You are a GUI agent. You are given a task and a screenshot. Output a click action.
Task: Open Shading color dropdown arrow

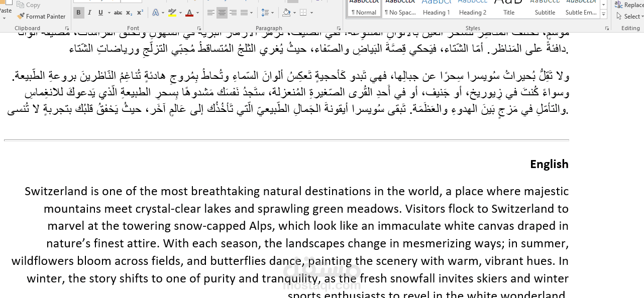tap(294, 13)
